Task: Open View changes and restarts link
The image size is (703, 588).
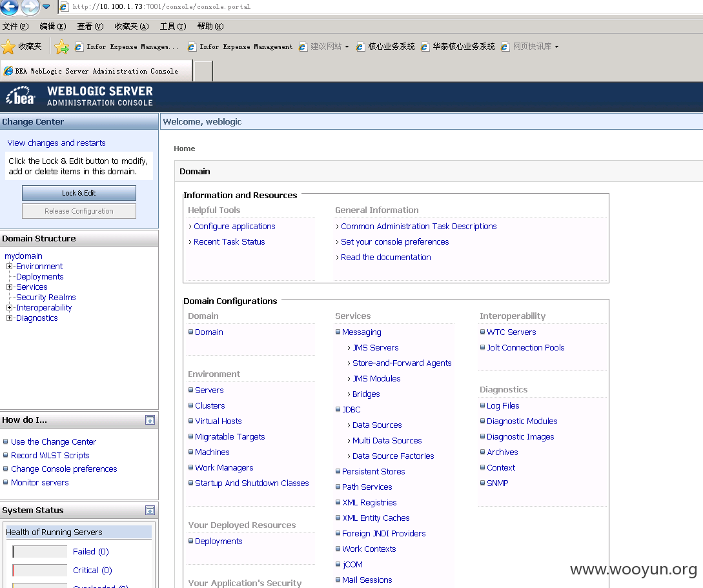Action: point(57,143)
